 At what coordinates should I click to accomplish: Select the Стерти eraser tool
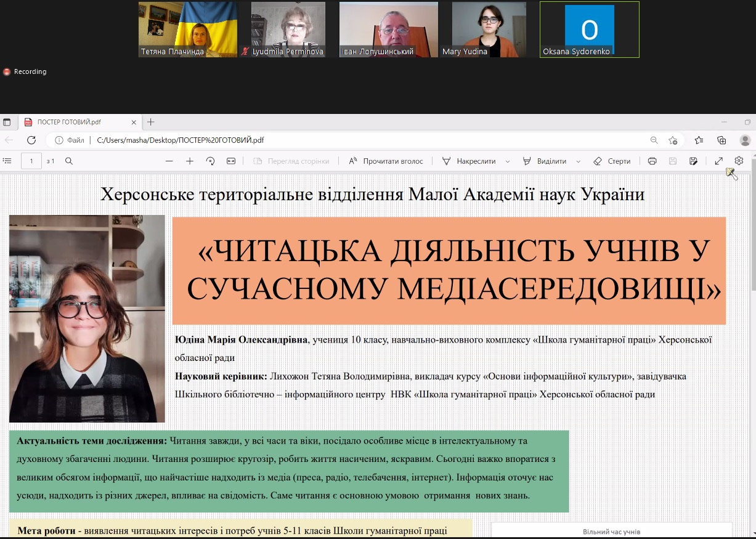[612, 161]
